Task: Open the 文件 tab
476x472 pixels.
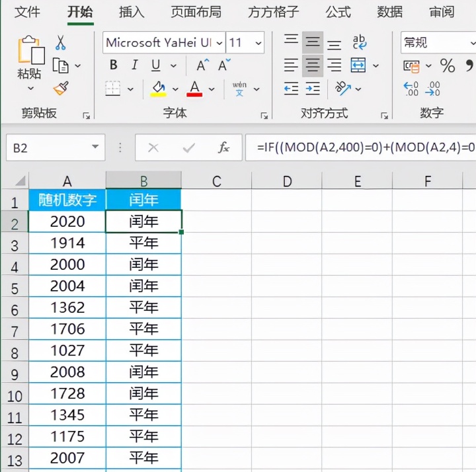Action: coord(27,12)
